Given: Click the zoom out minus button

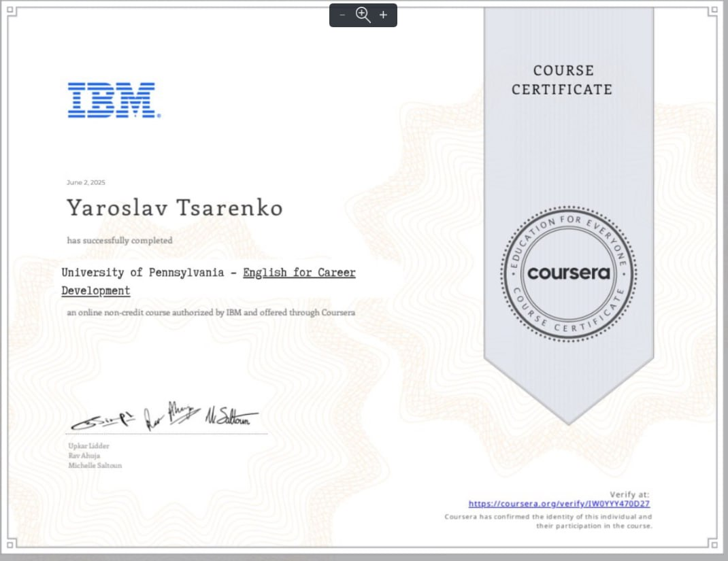Looking at the screenshot, I should click(x=342, y=15).
